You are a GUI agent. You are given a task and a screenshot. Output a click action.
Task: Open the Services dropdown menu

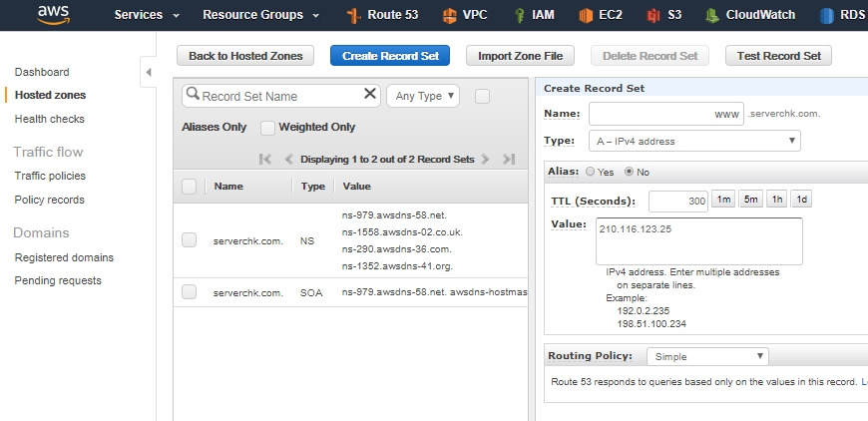pos(147,15)
